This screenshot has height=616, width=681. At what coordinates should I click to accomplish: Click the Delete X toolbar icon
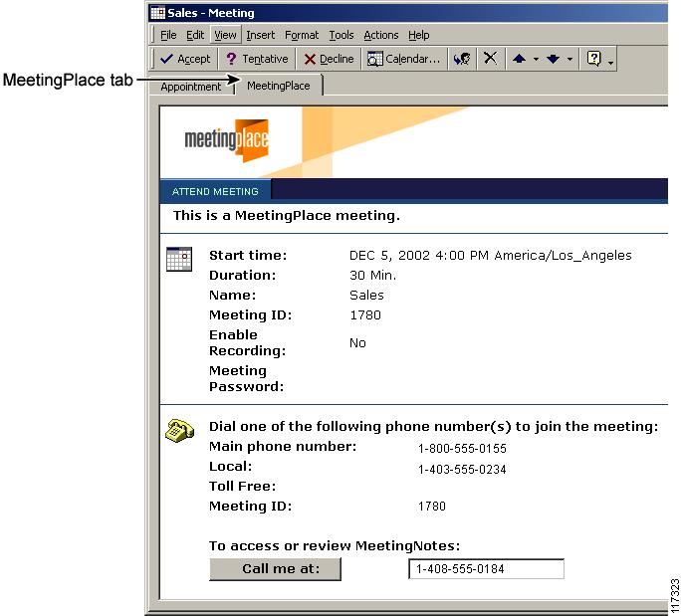(490, 58)
